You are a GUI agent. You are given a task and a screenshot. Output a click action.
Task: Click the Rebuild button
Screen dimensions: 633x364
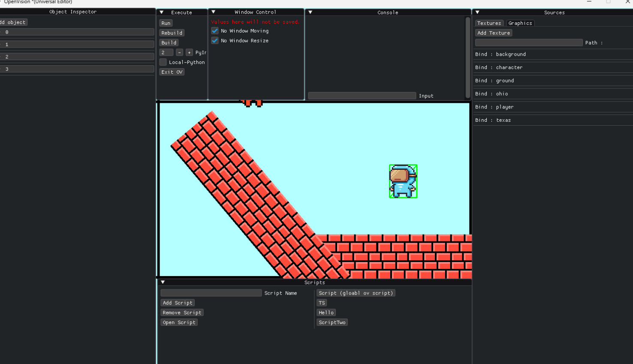[x=172, y=33]
